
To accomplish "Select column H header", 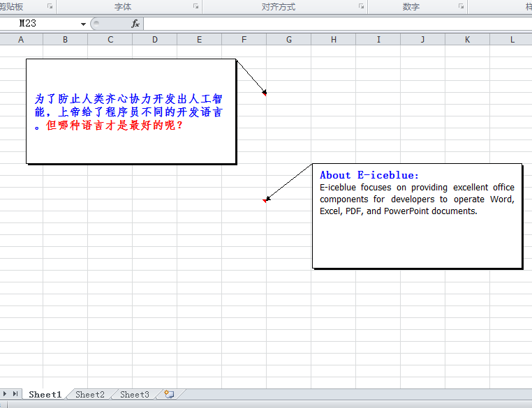I will (334, 40).
